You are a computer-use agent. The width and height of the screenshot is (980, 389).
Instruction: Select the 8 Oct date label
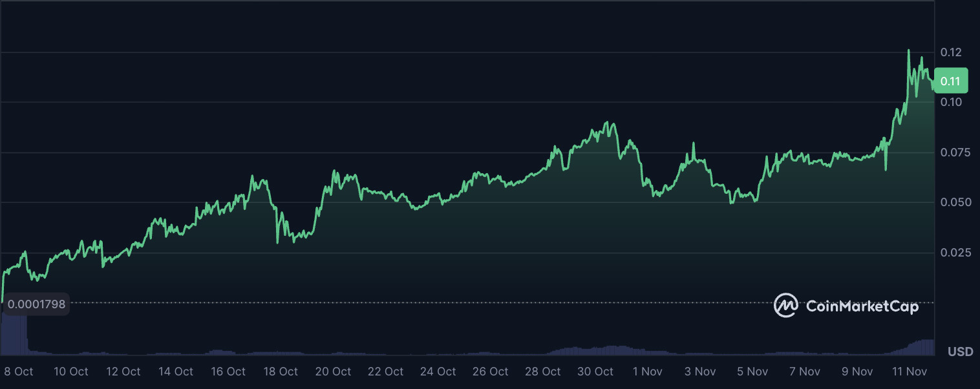click(19, 372)
